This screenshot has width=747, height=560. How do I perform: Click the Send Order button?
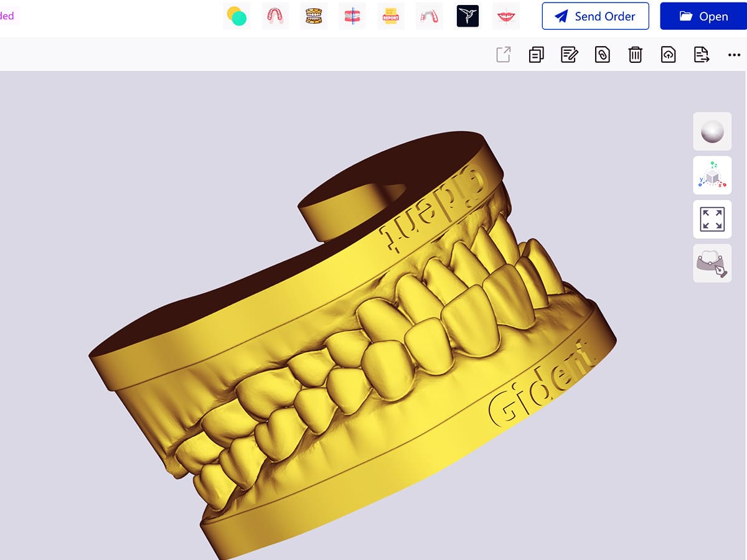595,16
